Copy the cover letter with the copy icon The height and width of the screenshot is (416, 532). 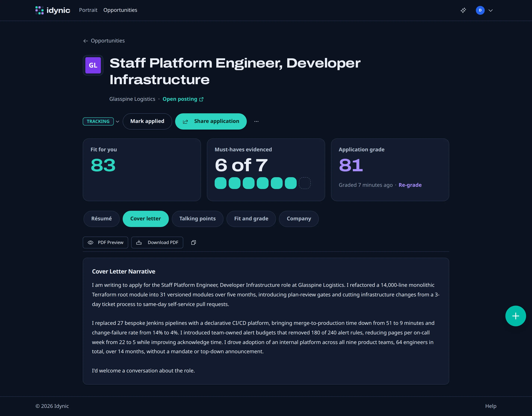193,242
